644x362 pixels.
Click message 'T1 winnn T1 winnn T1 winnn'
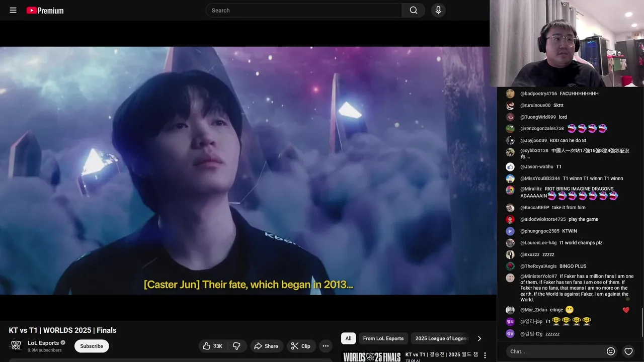tap(593, 178)
